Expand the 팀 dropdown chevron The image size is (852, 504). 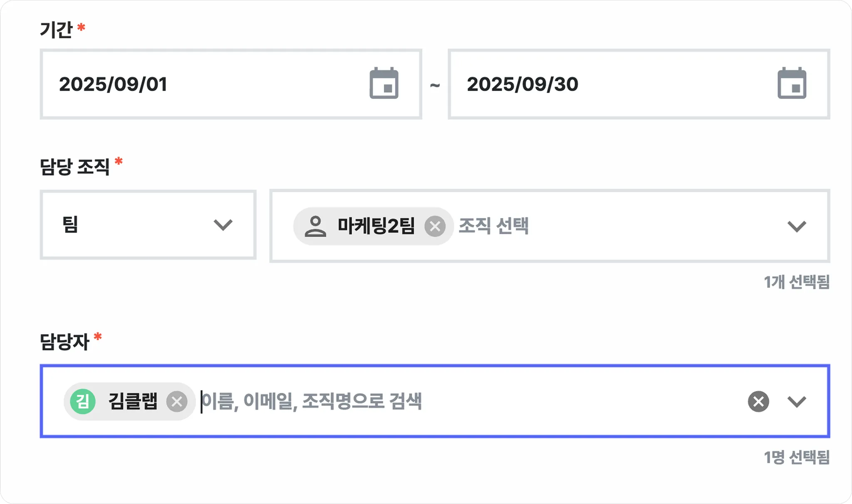pyautogui.click(x=223, y=225)
